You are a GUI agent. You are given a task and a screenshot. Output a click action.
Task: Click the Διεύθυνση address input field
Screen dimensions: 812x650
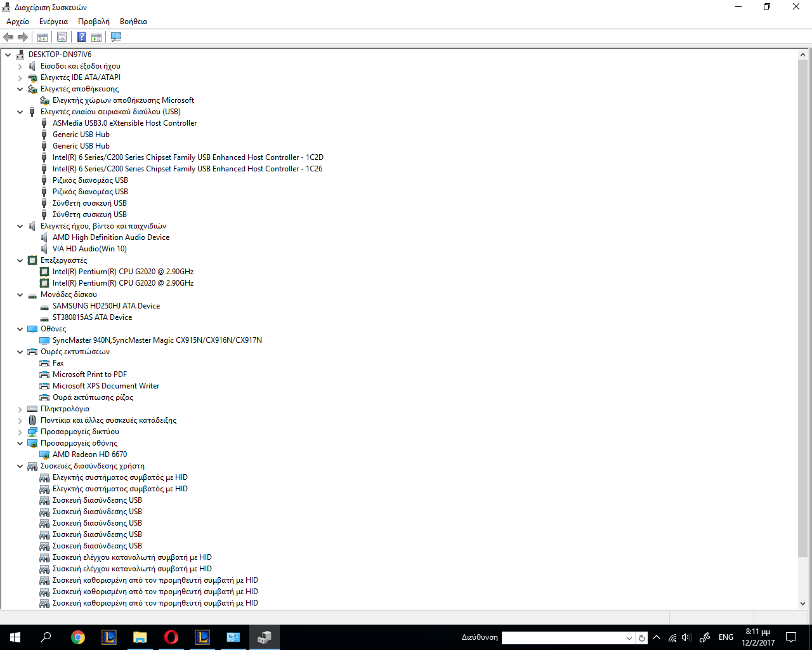point(563,638)
